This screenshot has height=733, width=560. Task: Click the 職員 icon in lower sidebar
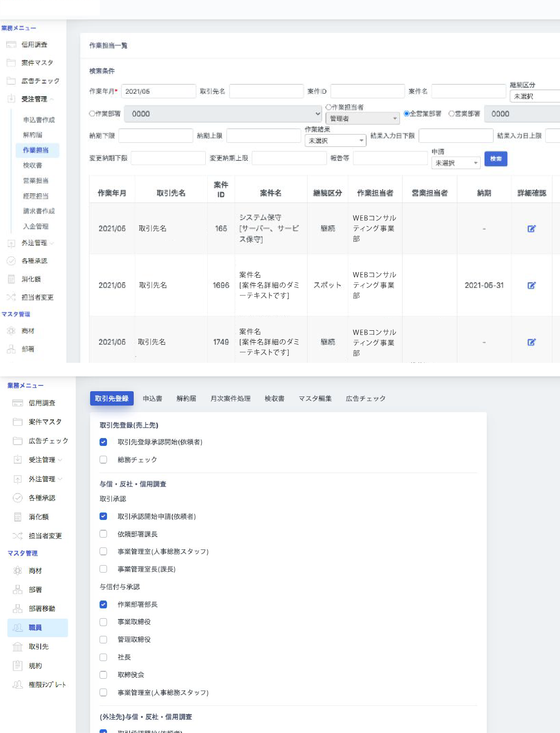point(18,628)
